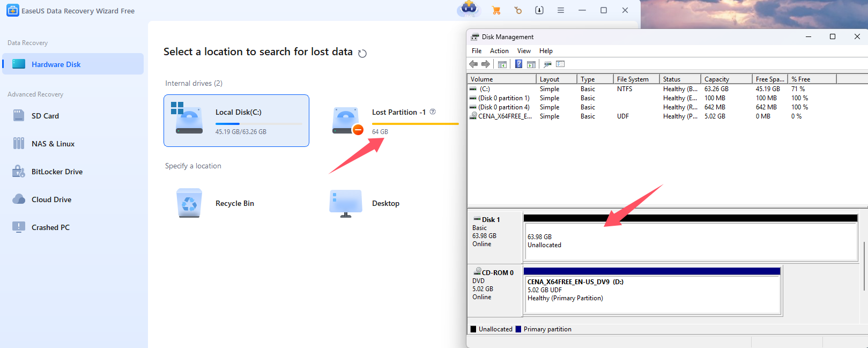
Task: Minimize the EaseUS Data Recovery window
Action: coord(582,10)
